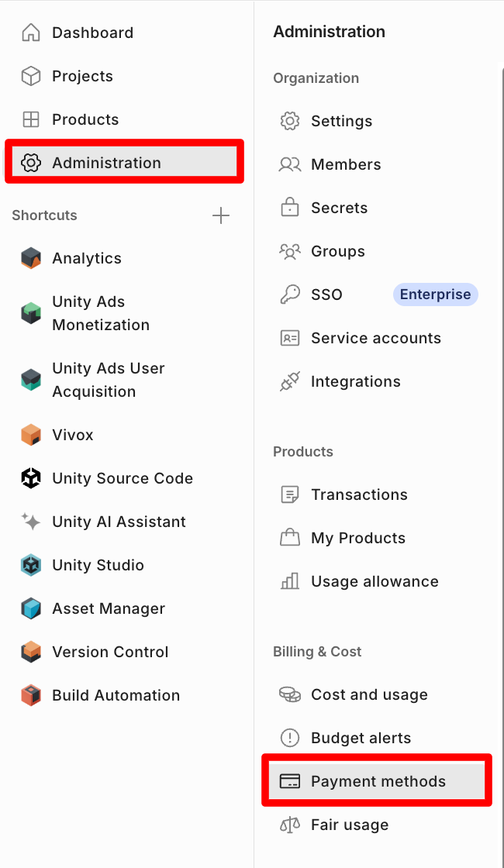
Task: Click the Payment methods card icon
Action: [x=290, y=781]
